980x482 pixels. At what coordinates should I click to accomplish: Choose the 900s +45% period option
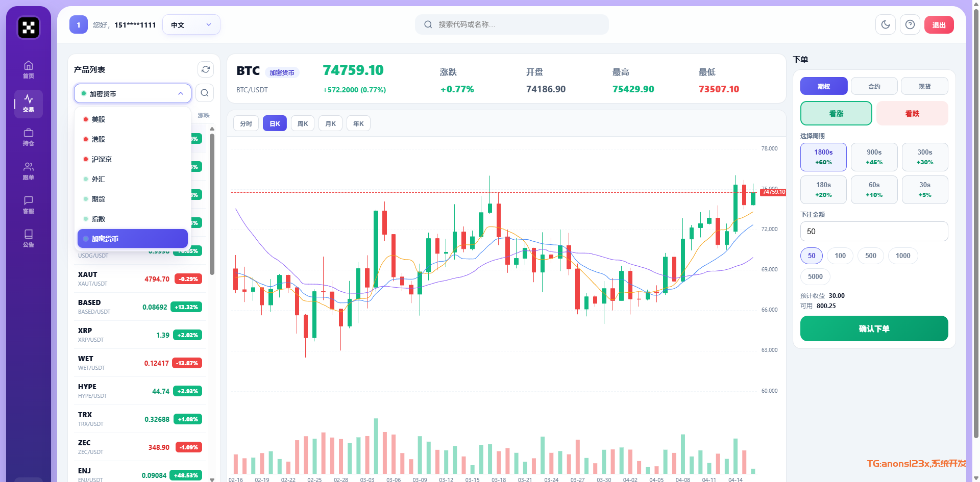pyautogui.click(x=874, y=157)
